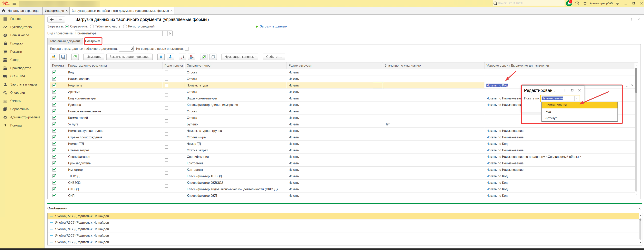The width and height of the screenshot is (644, 250).
Task: Sort rows descending Я-А
Action: pyautogui.click(x=192, y=57)
